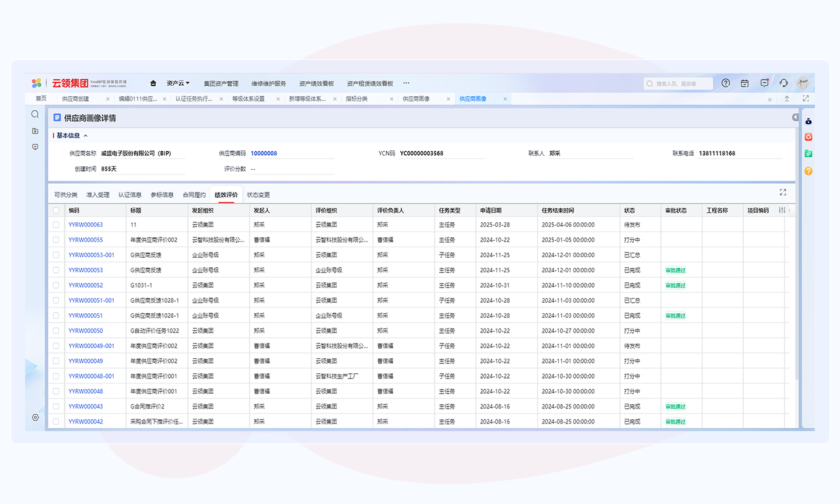The height and width of the screenshot is (504, 840).
Task: Click supplier code link 10000008
Action: (x=264, y=153)
